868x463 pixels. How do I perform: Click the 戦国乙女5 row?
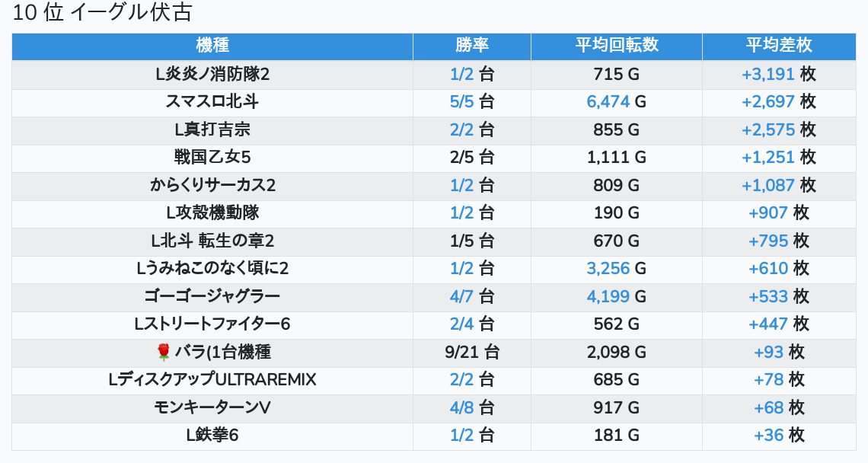click(434, 158)
